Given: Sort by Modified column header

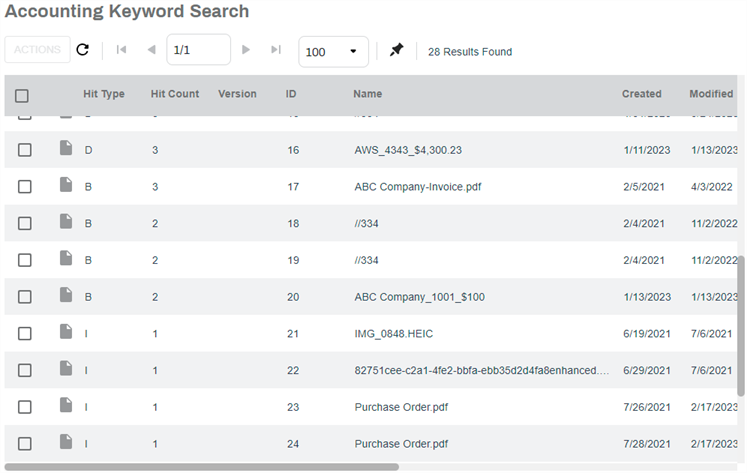Looking at the screenshot, I should (x=711, y=94).
